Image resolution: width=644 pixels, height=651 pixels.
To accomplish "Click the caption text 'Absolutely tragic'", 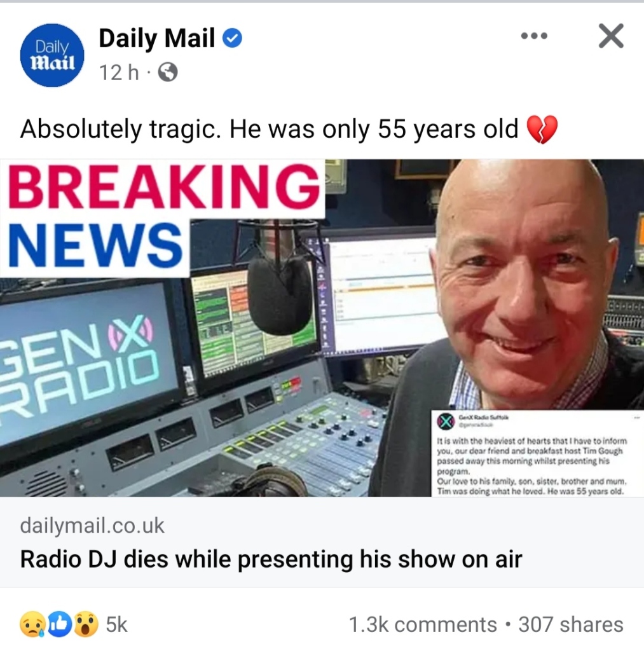I will pyautogui.click(x=119, y=129).
